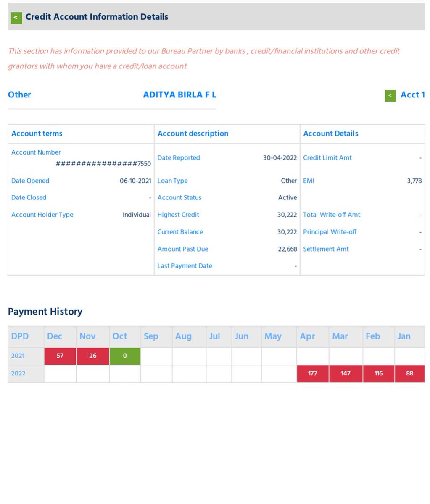This screenshot has height=504, width=430.
Task: Click the red 26 cell for Nov 2021
Action: [93, 356]
